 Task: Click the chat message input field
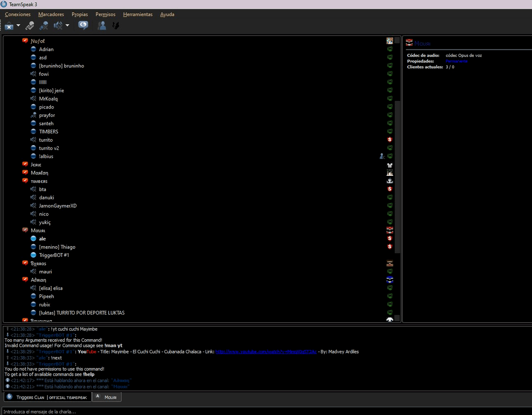pyautogui.click(x=266, y=411)
